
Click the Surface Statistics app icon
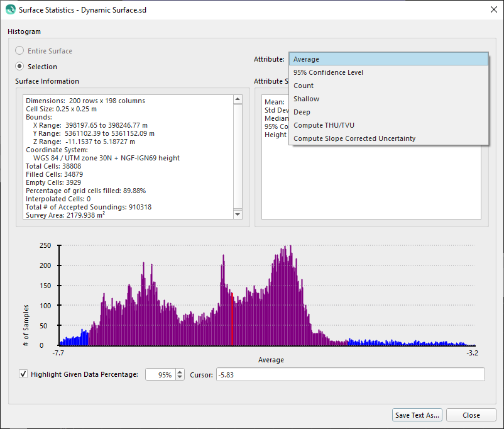pos(9,10)
